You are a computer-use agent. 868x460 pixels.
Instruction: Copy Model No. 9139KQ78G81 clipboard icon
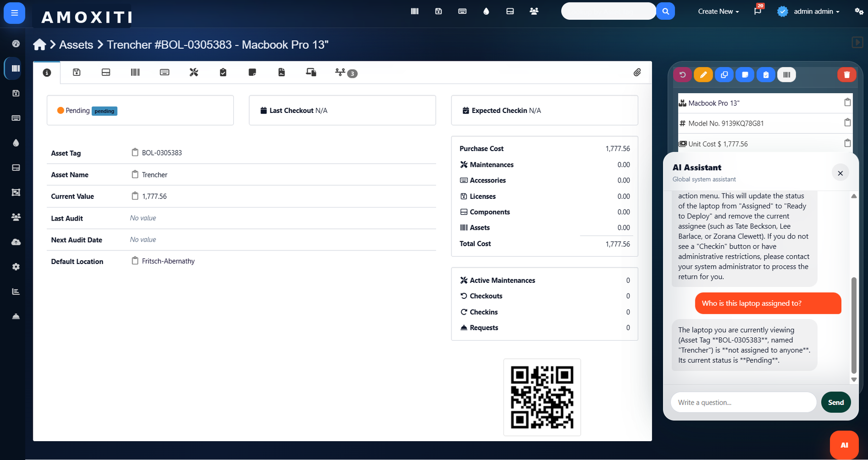[847, 123]
